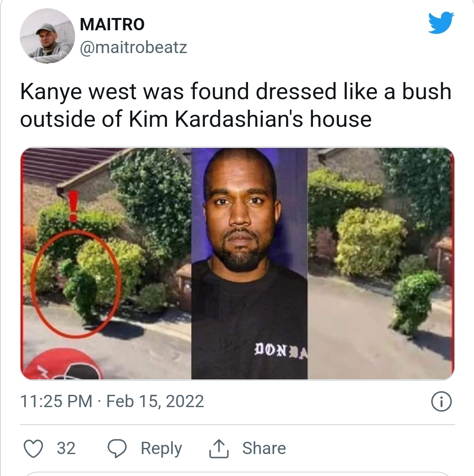Click the Share label
The image size is (474, 476).
(x=264, y=448)
